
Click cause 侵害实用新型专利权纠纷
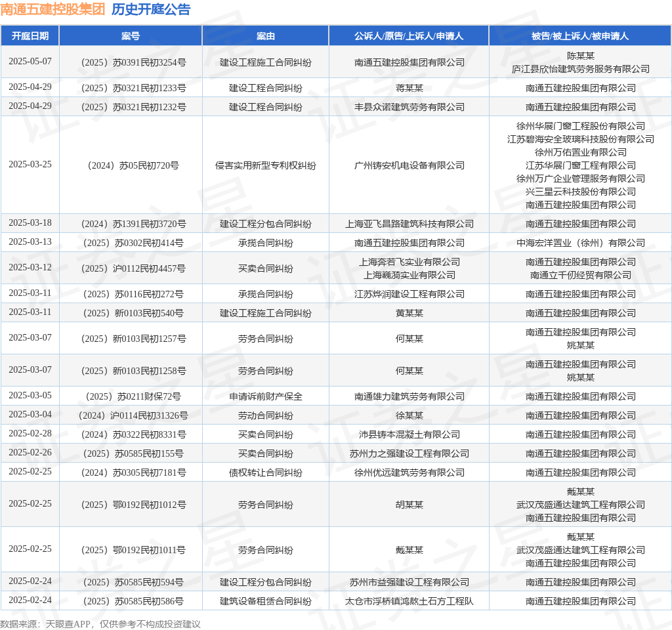[265, 165]
